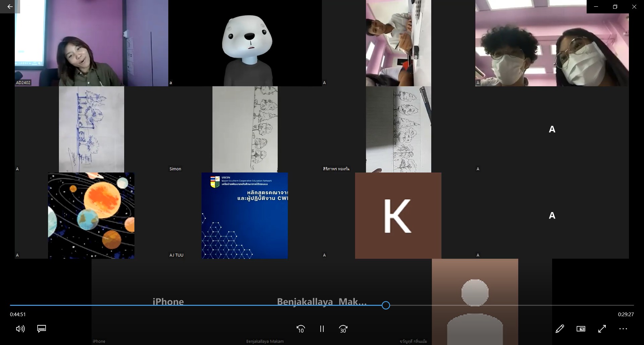Open the pencil edit tool
This screenshot has width=644, height=345.
559,329
